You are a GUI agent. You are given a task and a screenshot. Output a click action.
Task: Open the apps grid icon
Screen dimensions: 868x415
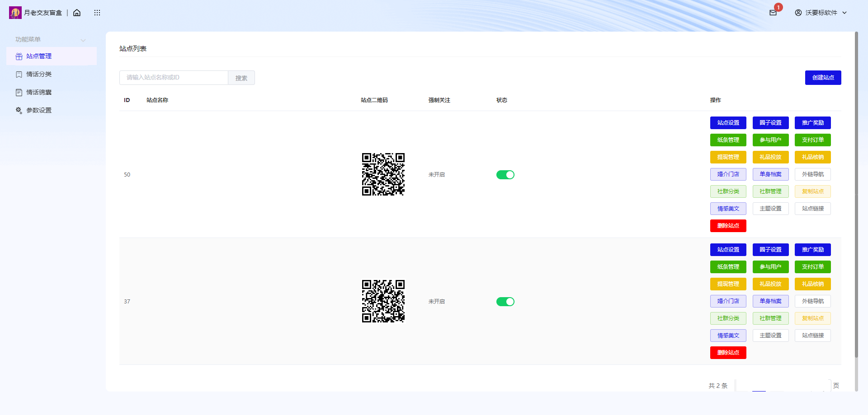click(97, 13)
